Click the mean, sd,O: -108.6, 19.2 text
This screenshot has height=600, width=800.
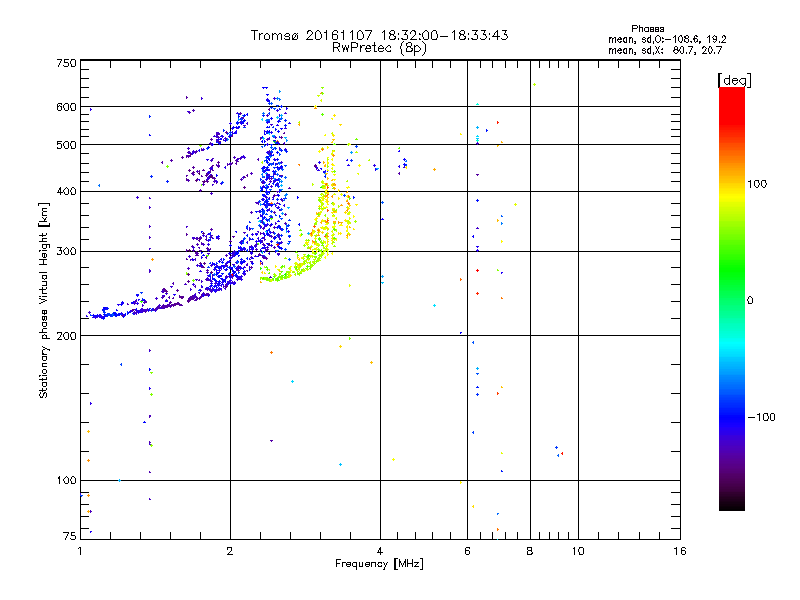click(667, 39)
